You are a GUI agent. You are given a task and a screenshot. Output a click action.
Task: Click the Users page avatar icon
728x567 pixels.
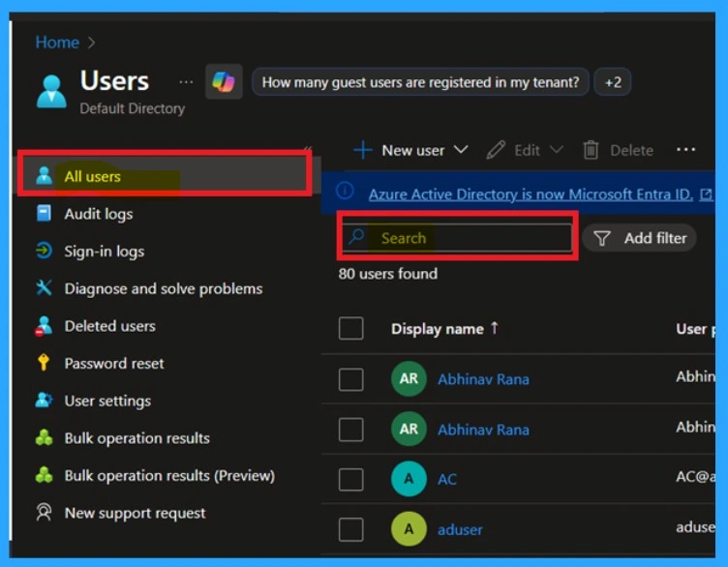[51, 91]
